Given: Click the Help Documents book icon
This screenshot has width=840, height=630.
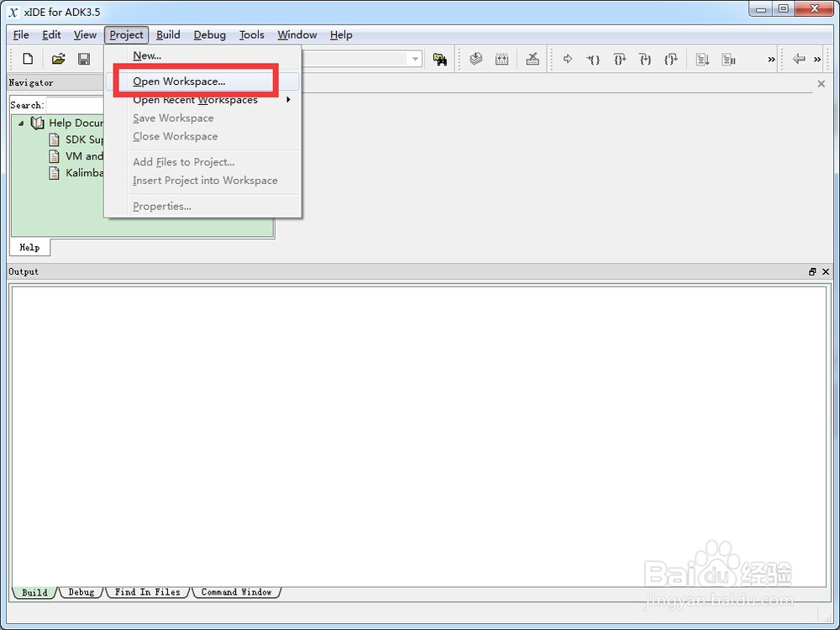Looking at the screenshot, I should 37,123.
